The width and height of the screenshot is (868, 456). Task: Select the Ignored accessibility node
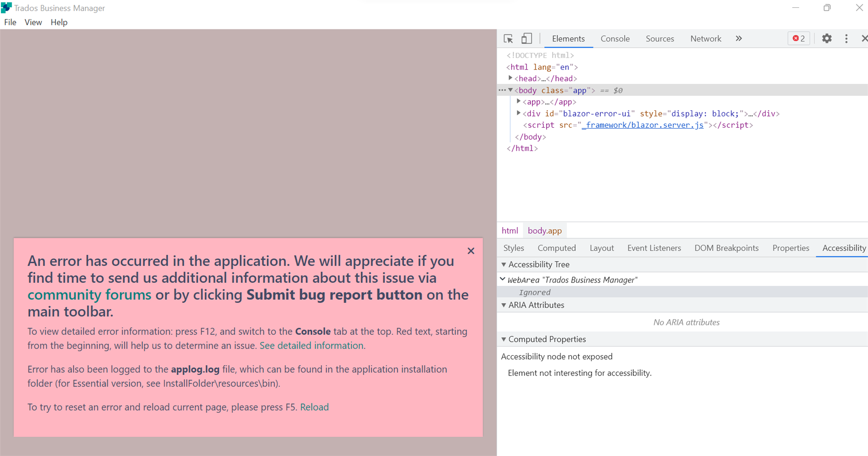coord(535,292)
